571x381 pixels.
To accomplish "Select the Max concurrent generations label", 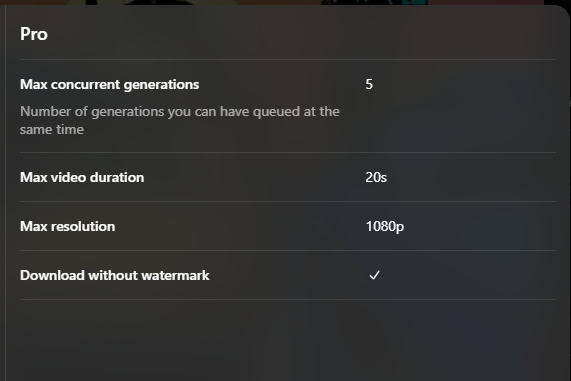I will (x=110, y=85).
